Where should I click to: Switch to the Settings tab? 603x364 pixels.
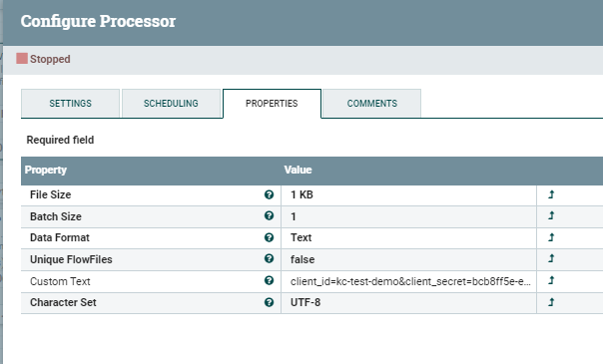point(70,104)
